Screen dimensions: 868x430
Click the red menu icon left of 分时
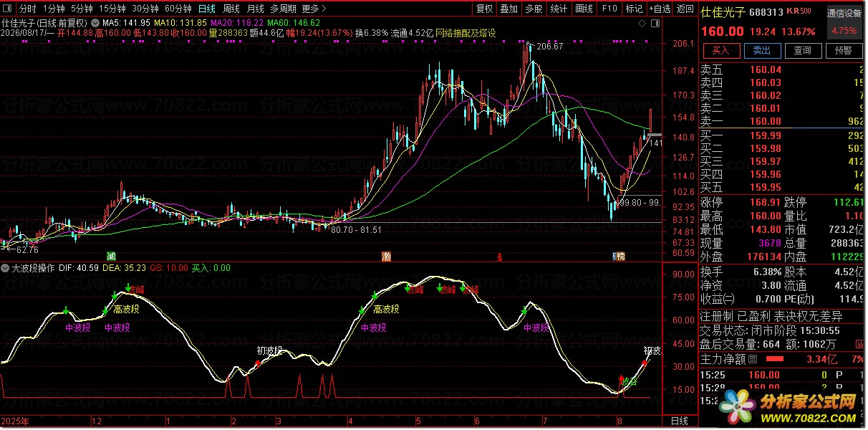(8, 9)
